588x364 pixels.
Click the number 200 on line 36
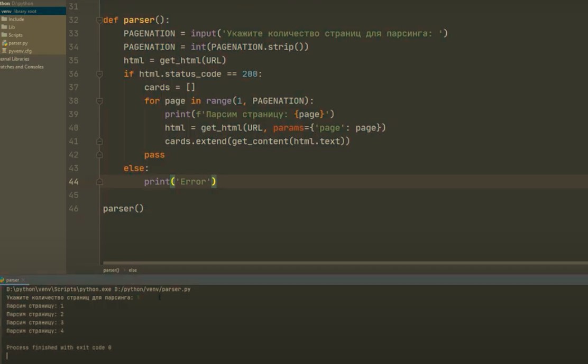[x=250, y=74]
